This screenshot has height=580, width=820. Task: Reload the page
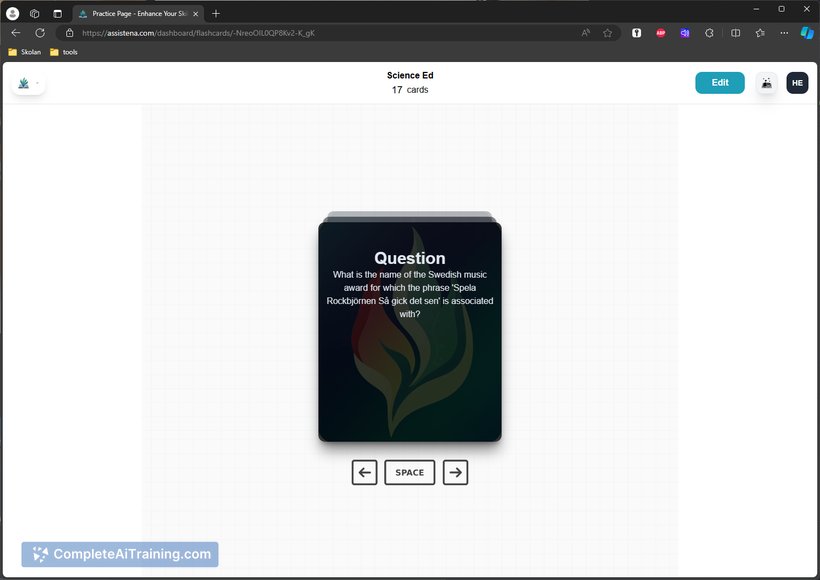(40, 33)
